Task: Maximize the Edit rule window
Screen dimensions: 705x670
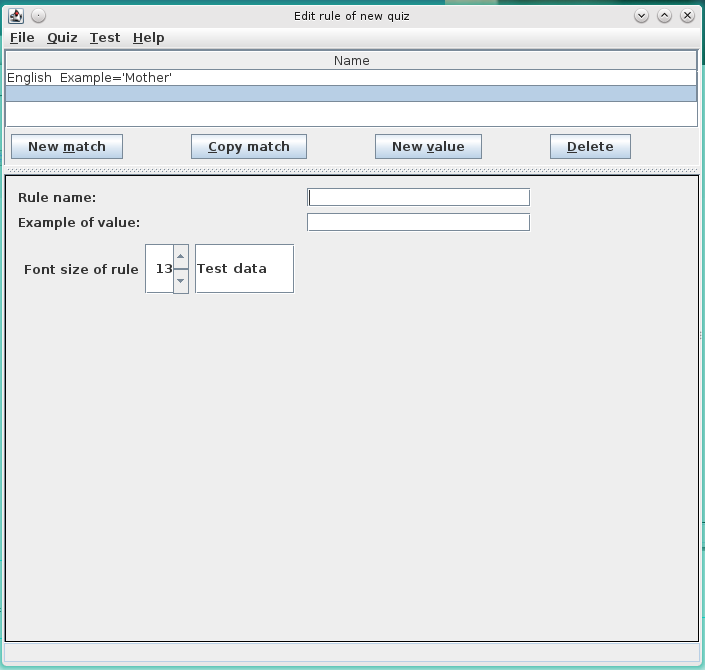Action: [664, 16]
